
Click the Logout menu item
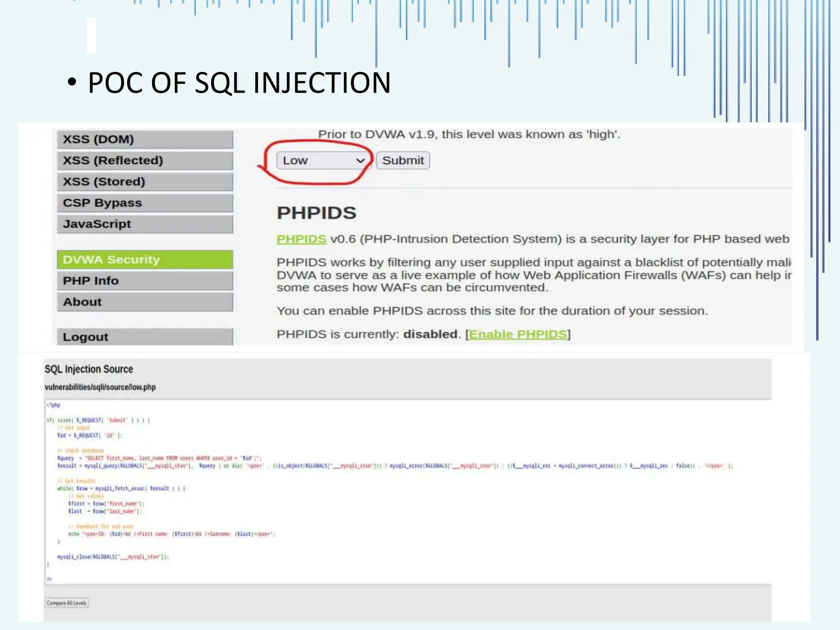coord(145,337)
